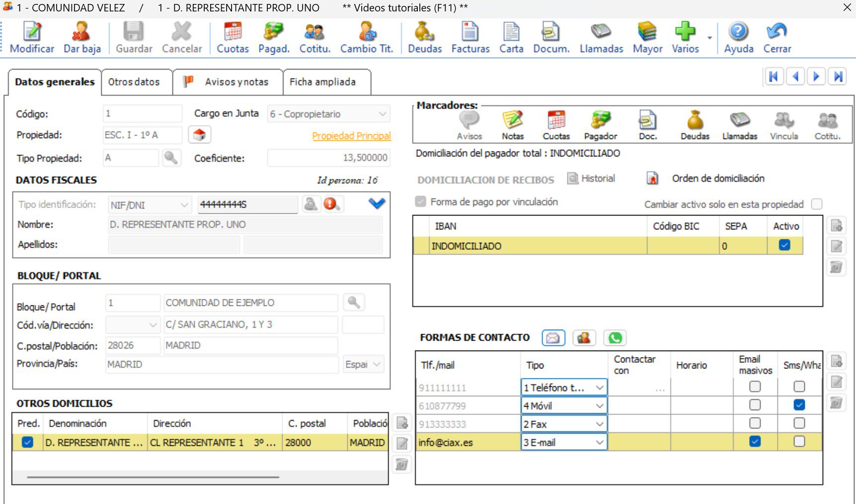Open the Tipo dropdown for 4 Móvil

coord(599,406)
